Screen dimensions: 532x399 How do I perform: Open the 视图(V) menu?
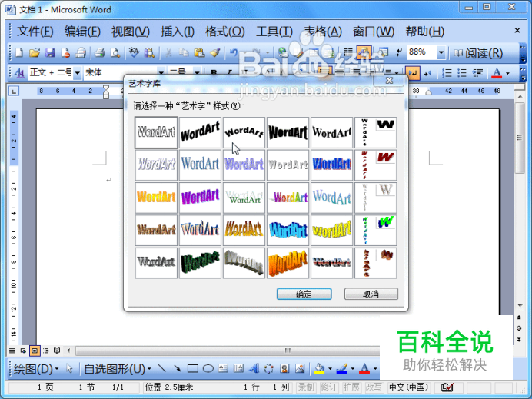[x=131, y=32]
